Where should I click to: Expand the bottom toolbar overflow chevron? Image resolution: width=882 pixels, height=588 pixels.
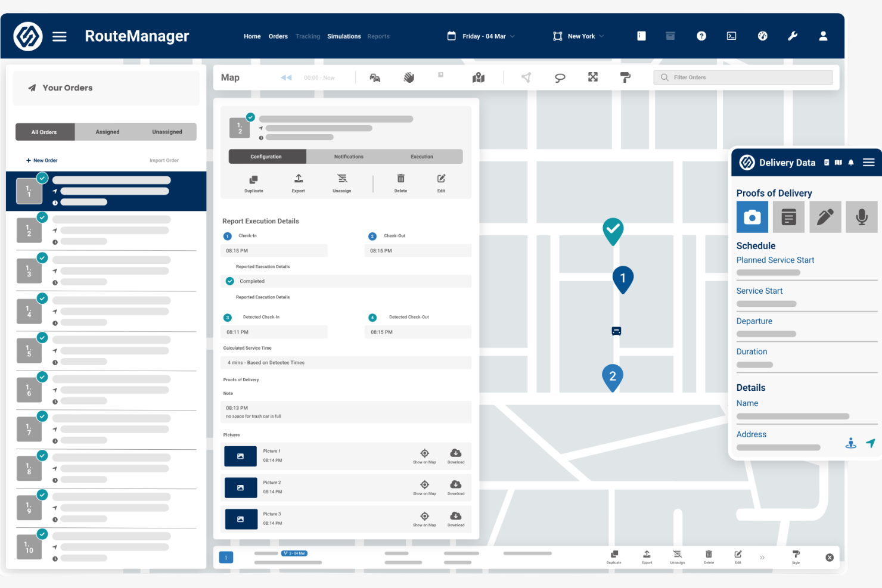point(762,557)
